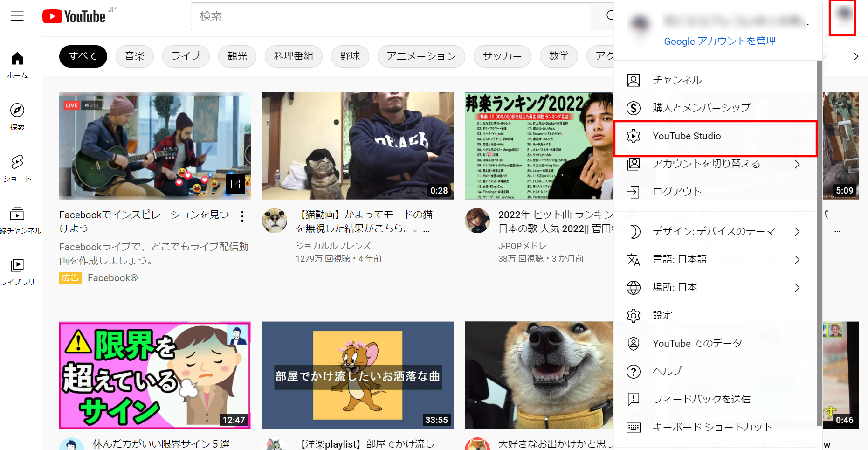Click the デザイン moon icon
Image resolution: width=868 pixels, height=450 pixels.
[x=634, y=232]
